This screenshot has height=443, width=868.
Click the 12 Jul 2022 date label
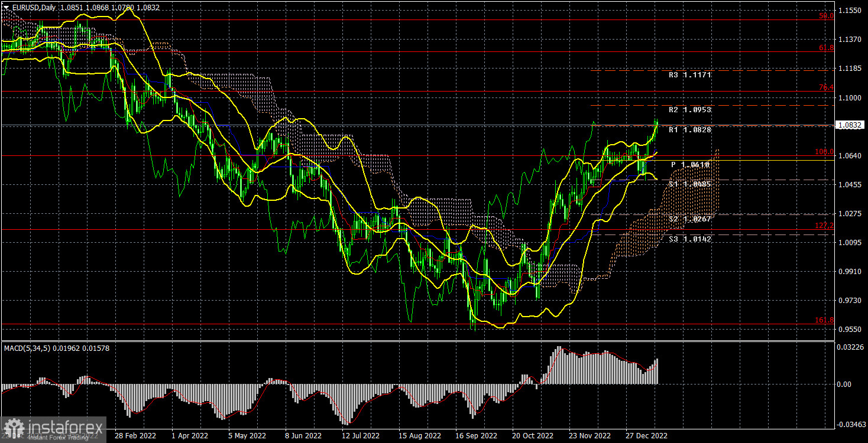coord(359,435)
